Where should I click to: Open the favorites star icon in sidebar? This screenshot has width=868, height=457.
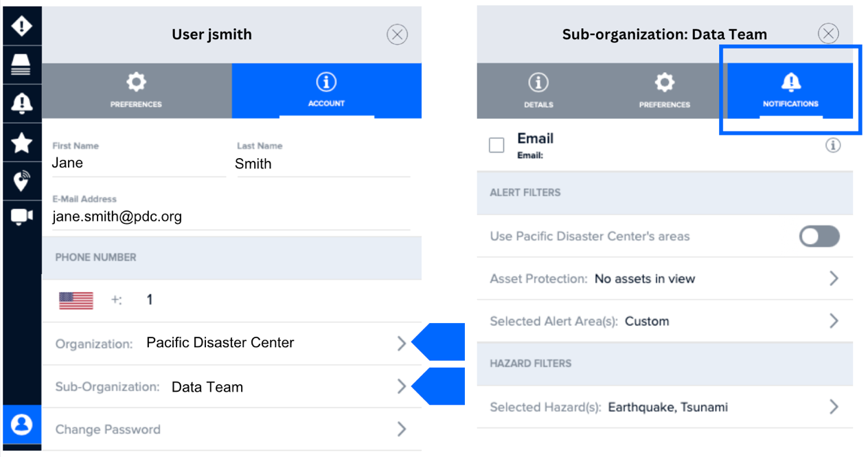[22, 142]
